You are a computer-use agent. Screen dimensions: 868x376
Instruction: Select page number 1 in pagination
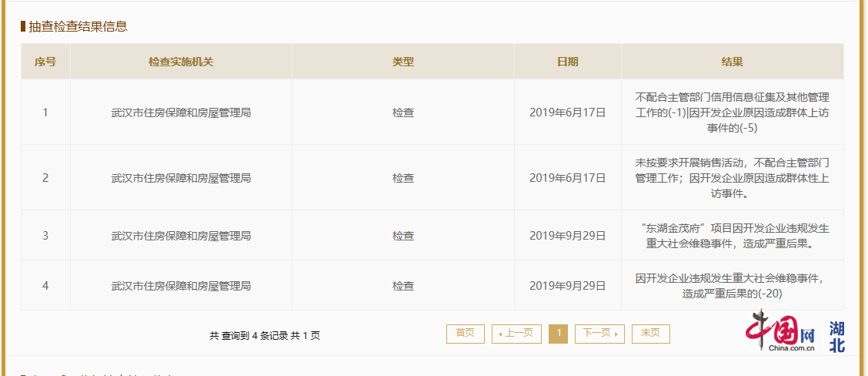tap(558, 334)
